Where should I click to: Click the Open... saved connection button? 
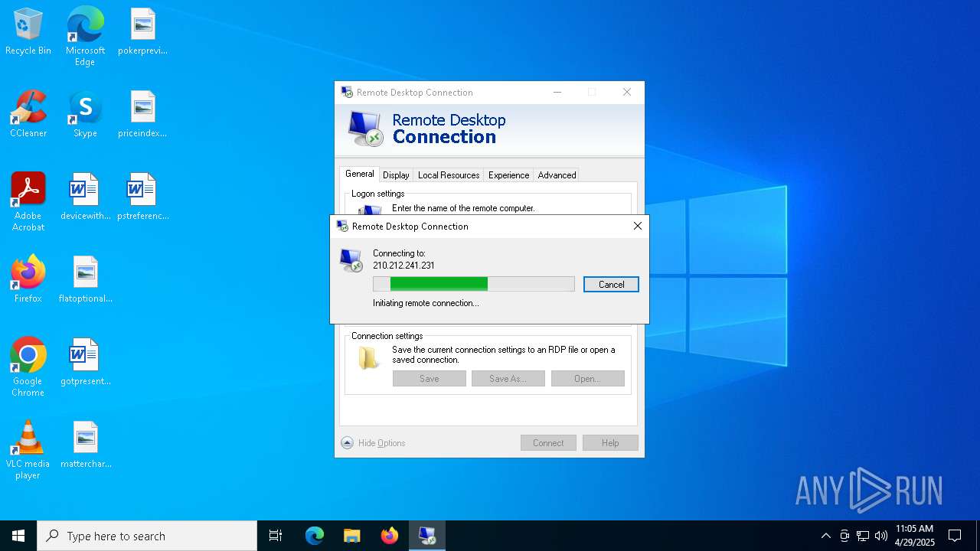click(x=587, y=379)
